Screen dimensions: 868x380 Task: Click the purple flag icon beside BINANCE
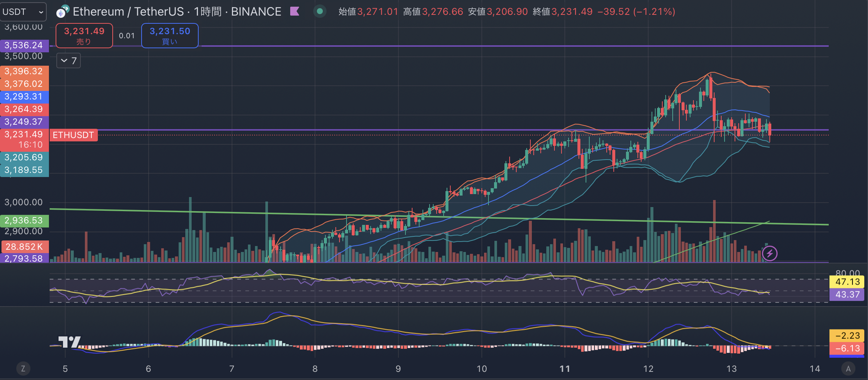tap(295, 12)
